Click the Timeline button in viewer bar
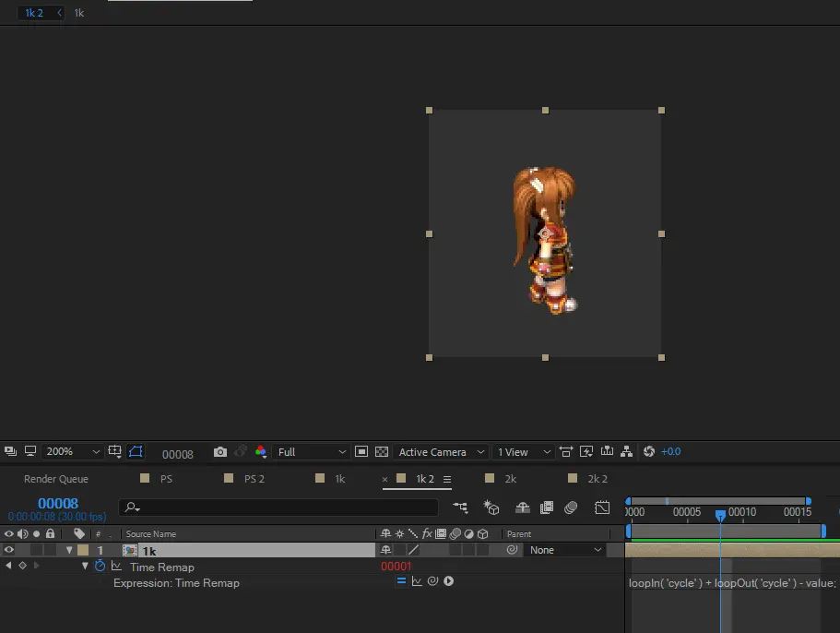 (x=607, y=451)
